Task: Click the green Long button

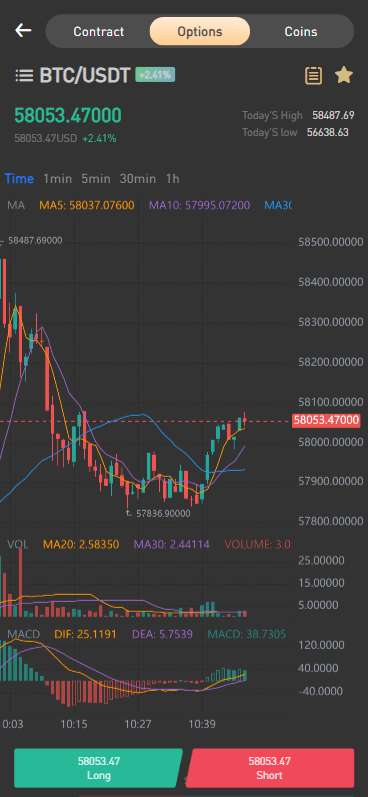Action: point(98,768)
